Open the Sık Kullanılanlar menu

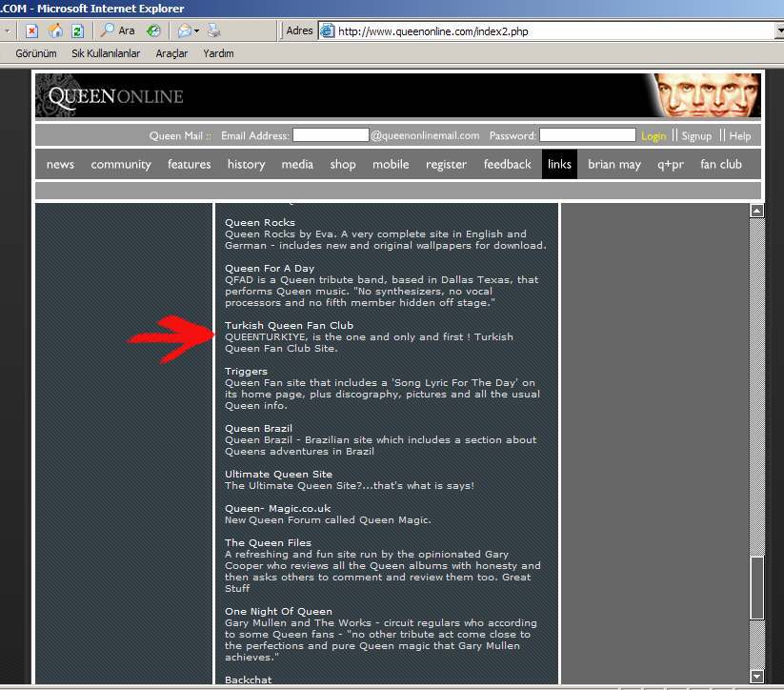click(106, 53)
